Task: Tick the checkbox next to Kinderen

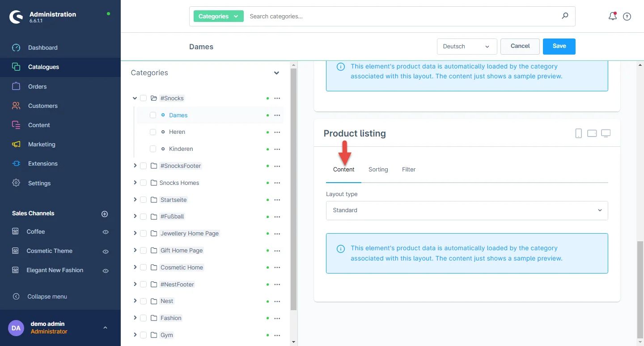Action: (x=153, y=149)
